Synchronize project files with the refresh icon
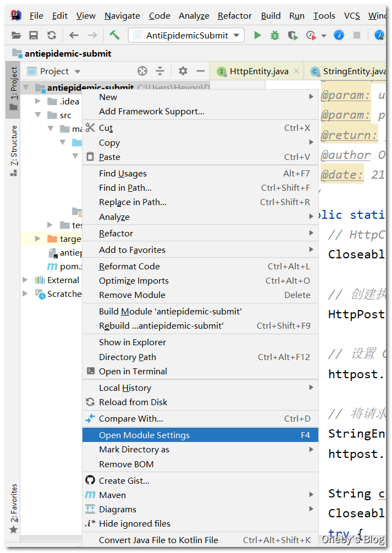 (x=51, y=35)
